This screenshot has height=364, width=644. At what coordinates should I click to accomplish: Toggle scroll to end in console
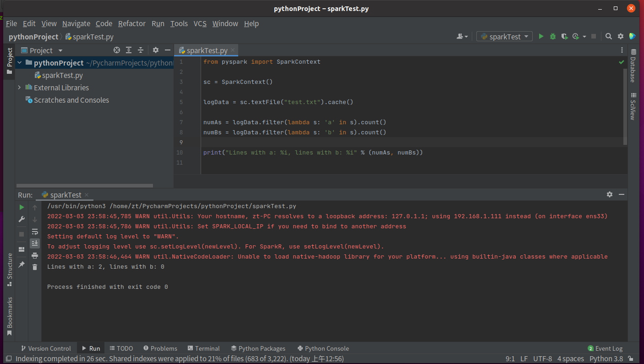[x=35, y=243]
